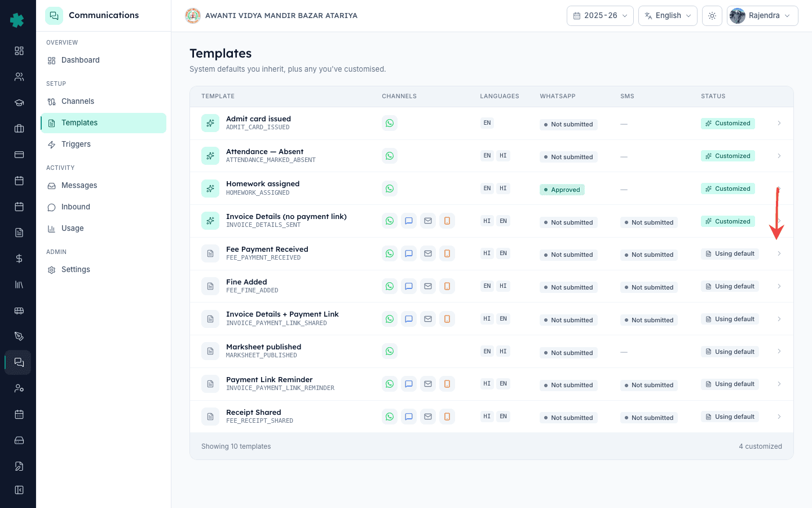Click the school crest logo in top bar
Screen dimensions: 812x508
point(193,16)
